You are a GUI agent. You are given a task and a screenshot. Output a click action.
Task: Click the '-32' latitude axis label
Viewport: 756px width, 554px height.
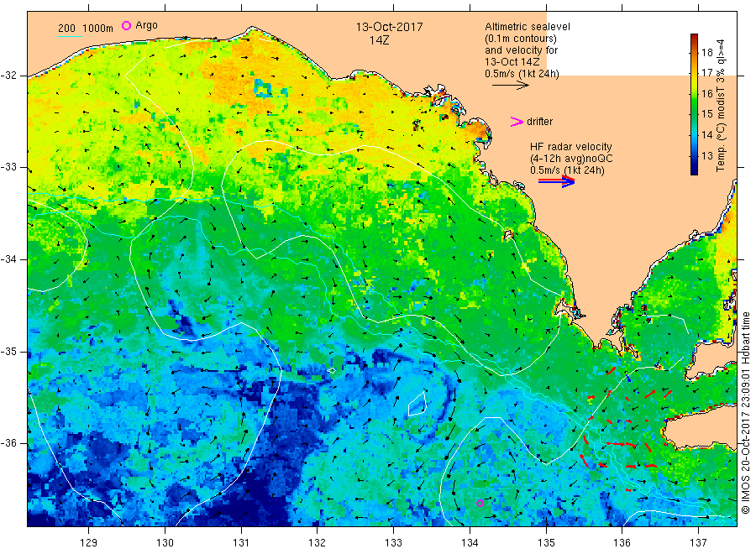pyautogui.click(x=8, y=76)
